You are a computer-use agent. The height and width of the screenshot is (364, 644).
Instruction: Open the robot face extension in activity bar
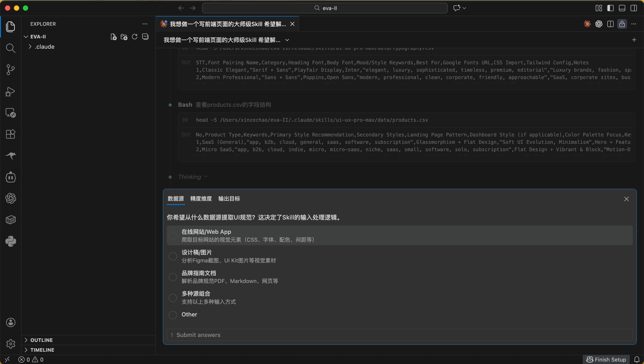pos(11,177)
